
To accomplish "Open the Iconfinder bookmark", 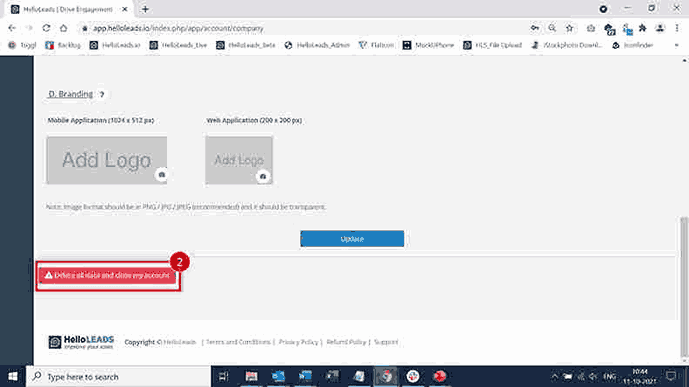I will [x=633, y=45].
